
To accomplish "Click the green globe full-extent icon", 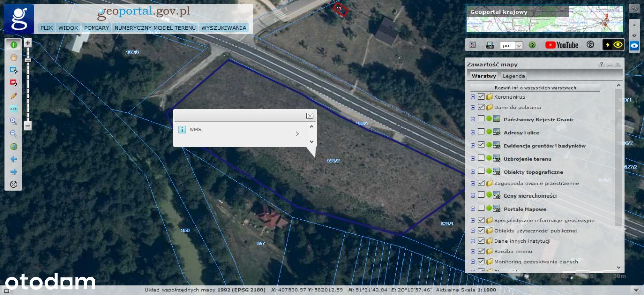I will (14, 147).
